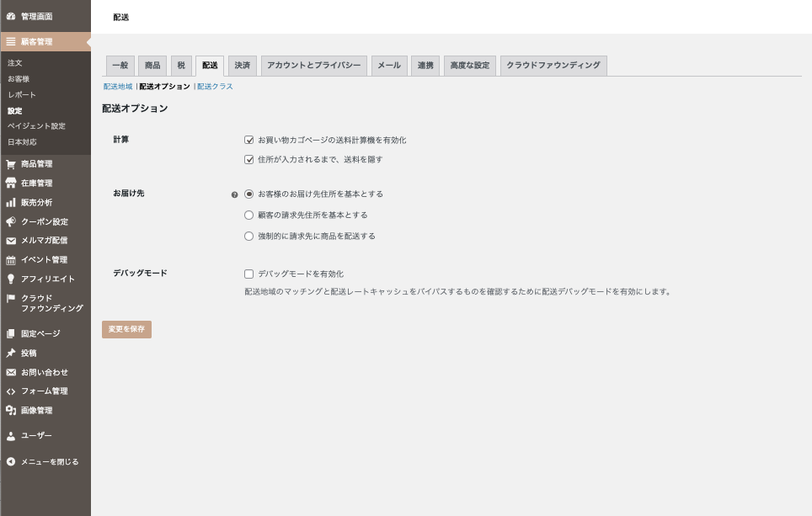
Task: Switch to the 決済 settings tab
Action: tap(242, 66)
